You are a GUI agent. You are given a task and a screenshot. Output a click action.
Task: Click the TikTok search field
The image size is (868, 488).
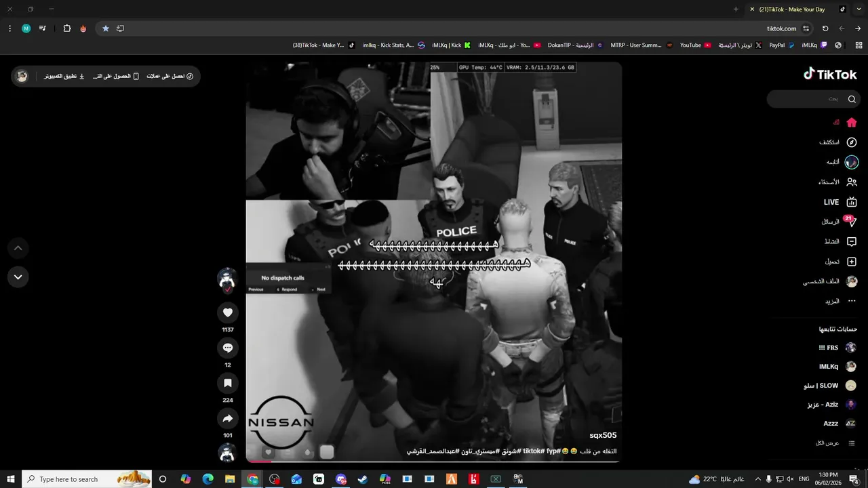(x=814, y=99)
